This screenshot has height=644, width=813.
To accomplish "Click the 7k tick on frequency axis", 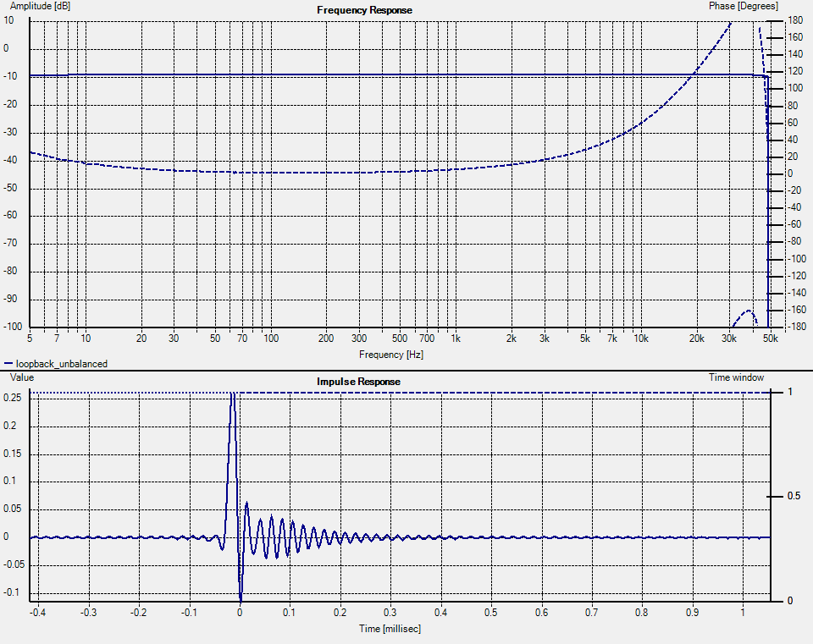I will (x=612, y=339).
